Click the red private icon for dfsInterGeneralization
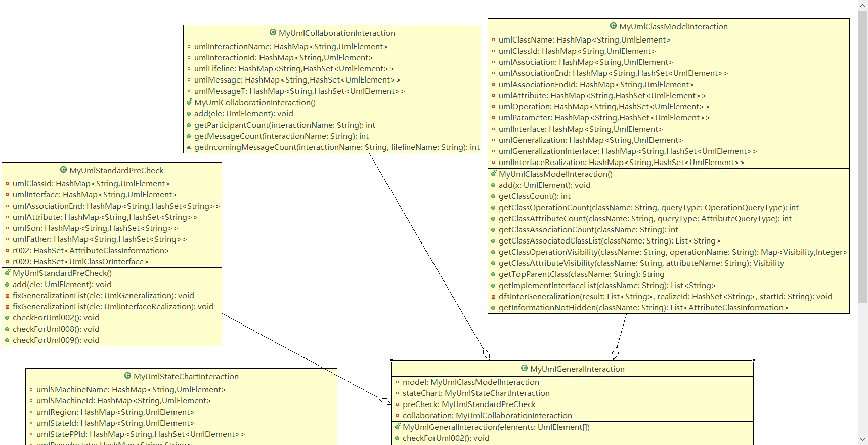 click(x=494, y=297)
